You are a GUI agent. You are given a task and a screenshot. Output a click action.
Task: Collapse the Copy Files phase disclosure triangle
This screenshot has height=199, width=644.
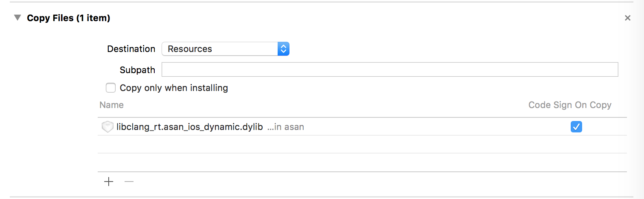click(x=17, y=18)
